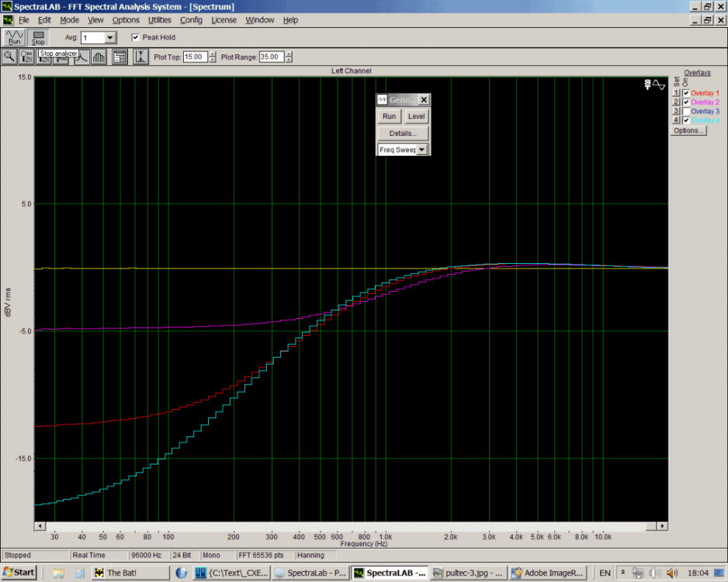728x582 pixels.
Task: Open the Utilities menu
Action: pos(159,19)
